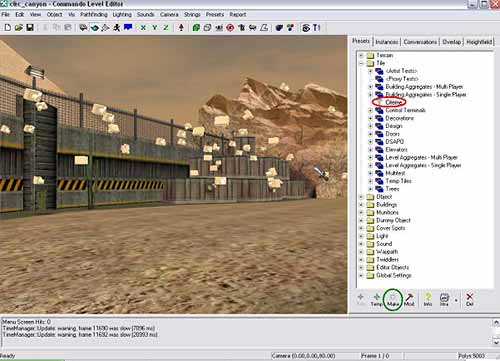Click the log window scrollbar down arrow
The width and height of the screenshot is (500, 361).
pos(496,342)
